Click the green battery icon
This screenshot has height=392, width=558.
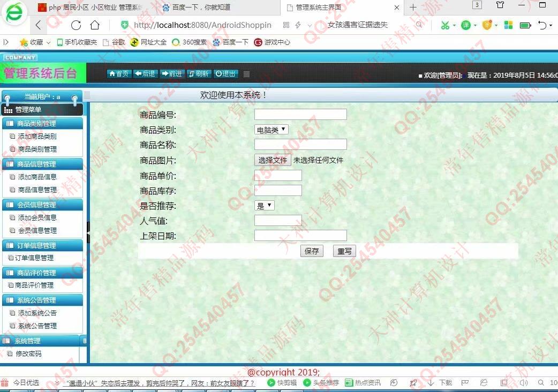[525, 25]
